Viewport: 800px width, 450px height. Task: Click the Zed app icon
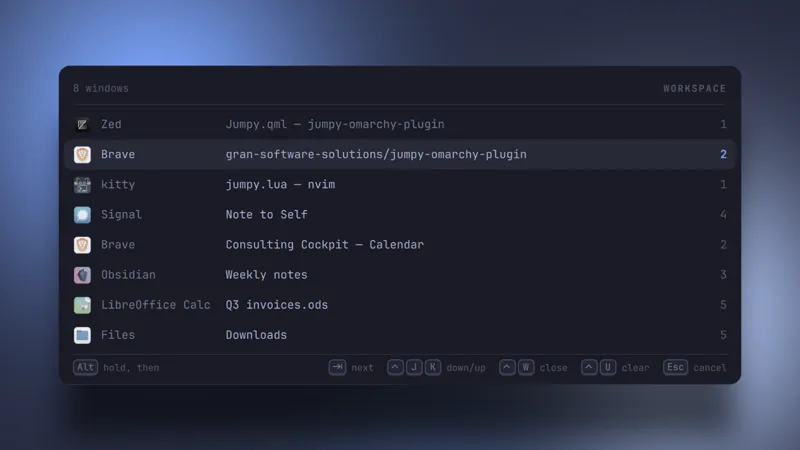coord(82,124)
